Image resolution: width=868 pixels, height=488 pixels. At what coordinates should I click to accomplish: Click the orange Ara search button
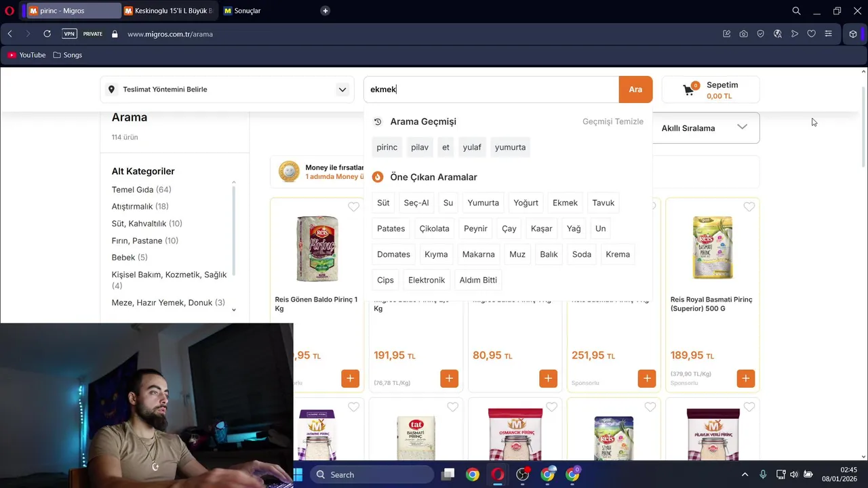(x=635, y=89)
